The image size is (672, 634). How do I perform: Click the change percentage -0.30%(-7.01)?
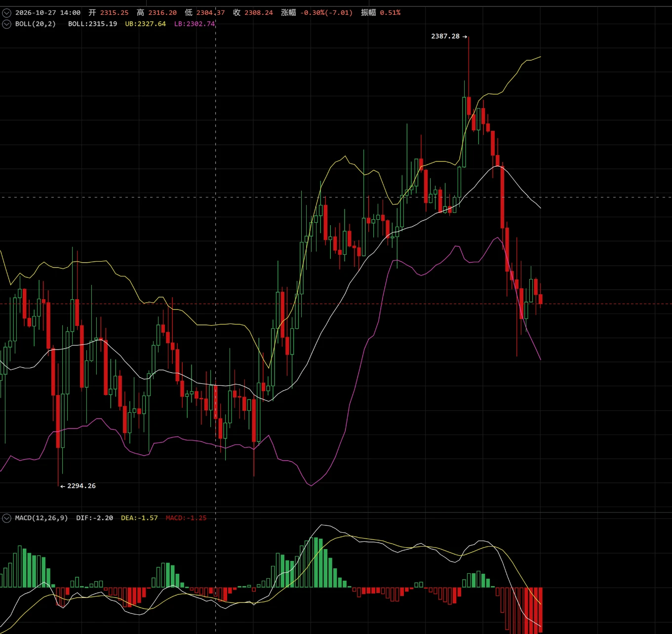(326, 13)
